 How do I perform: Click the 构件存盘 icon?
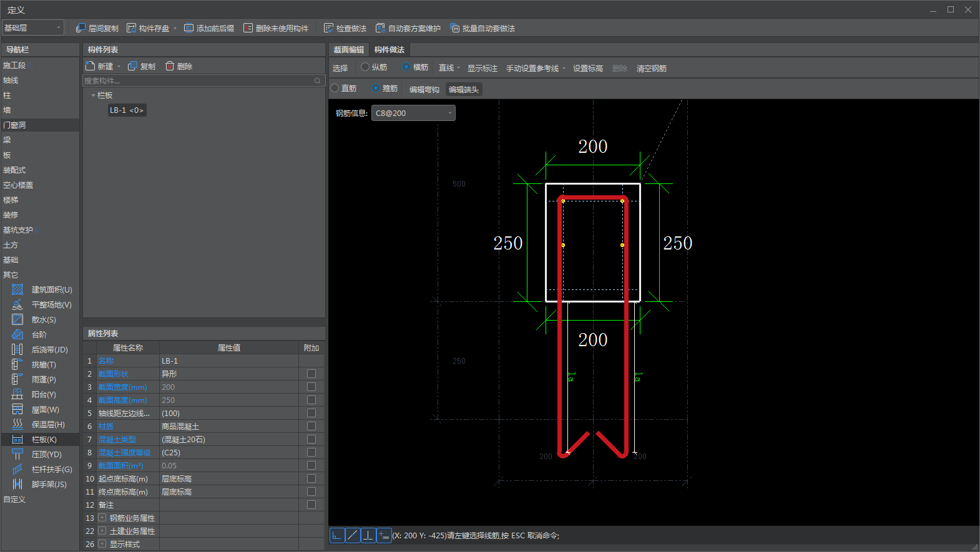coord(132,28)
